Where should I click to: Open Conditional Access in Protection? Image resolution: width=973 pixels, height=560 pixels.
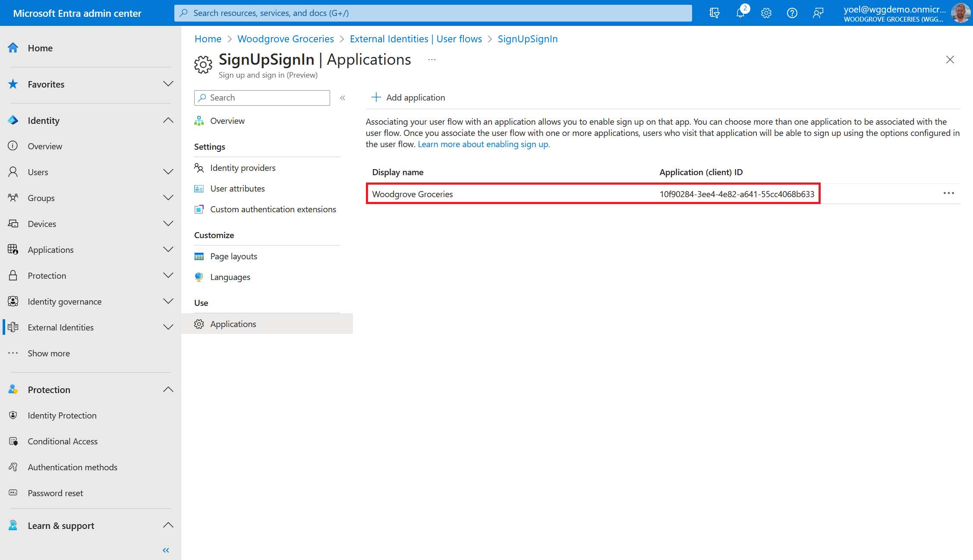coord(63,441)
